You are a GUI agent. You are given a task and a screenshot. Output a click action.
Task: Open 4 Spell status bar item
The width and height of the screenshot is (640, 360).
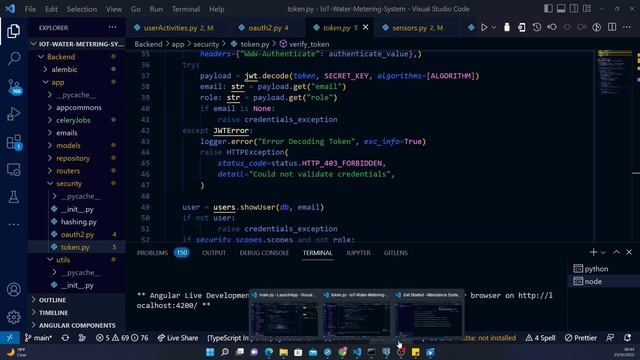(540, 338)
